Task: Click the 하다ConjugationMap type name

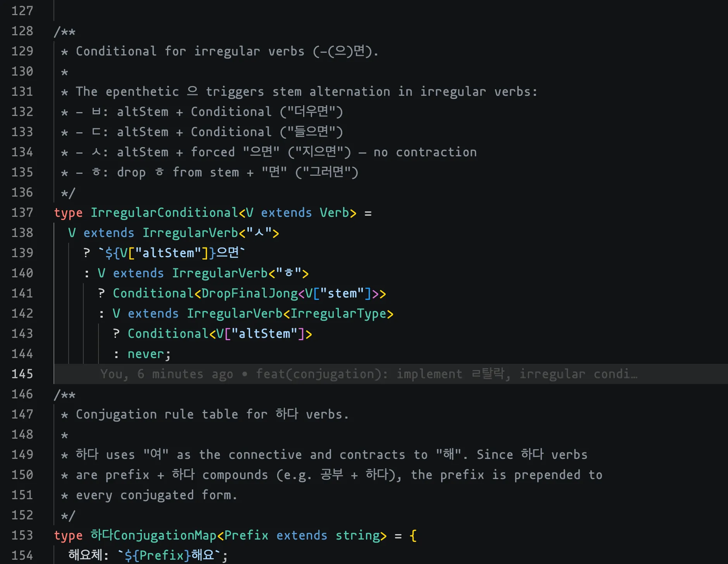Action: coord(153,535)
